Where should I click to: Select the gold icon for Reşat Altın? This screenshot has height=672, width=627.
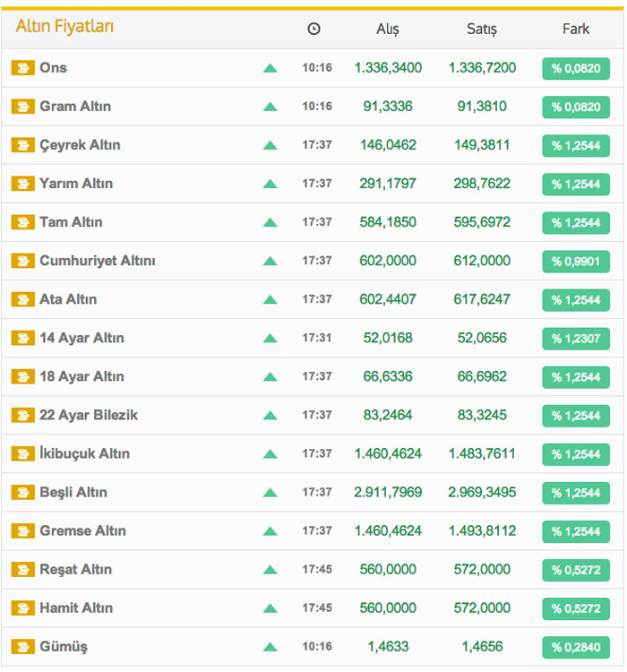[x=22, y=569]
